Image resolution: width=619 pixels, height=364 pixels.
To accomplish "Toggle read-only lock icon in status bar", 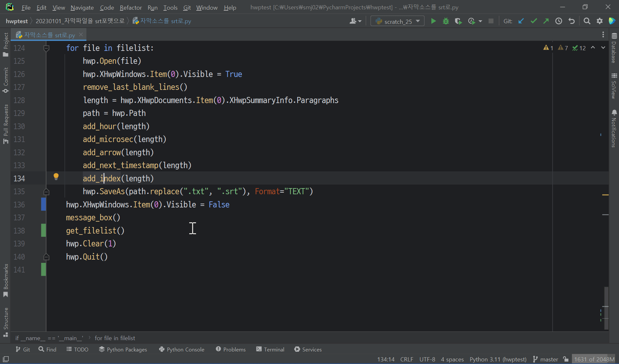I will (x=566, y=359).
